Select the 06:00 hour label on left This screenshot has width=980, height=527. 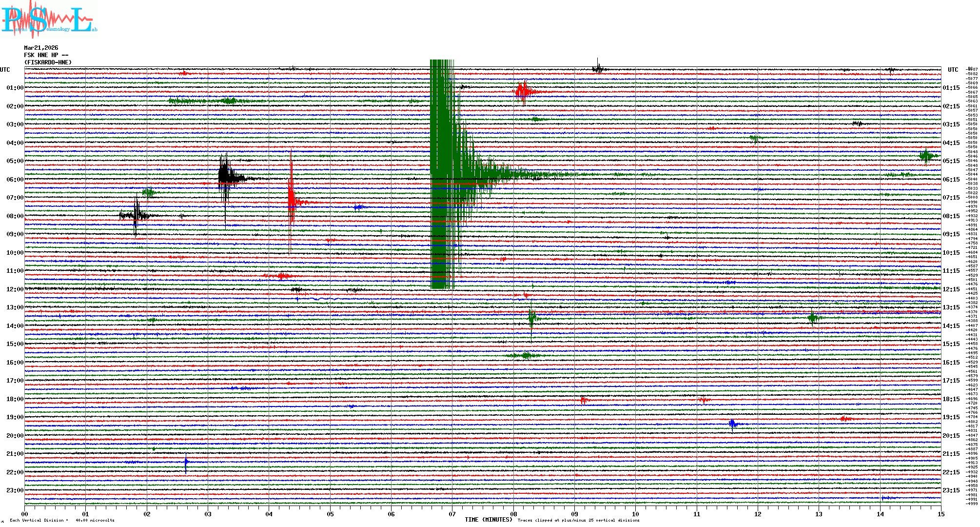[x=15, y=180]
